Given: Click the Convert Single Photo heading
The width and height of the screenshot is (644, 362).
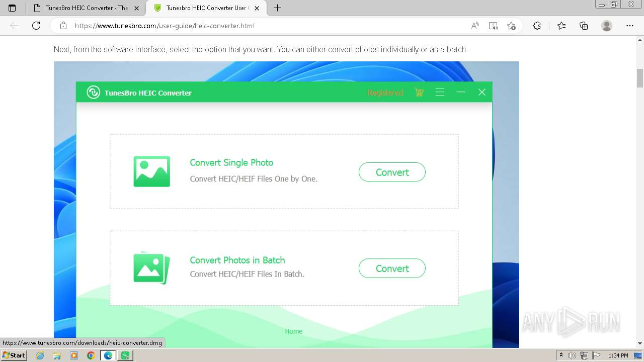Looking at the screenshot, I should [231, 162].
